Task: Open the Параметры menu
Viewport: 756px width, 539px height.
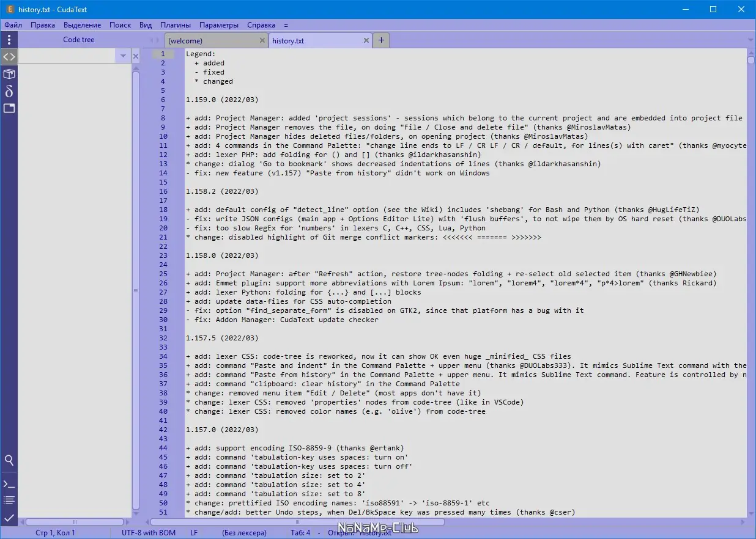Action: (x=219, y=25)
